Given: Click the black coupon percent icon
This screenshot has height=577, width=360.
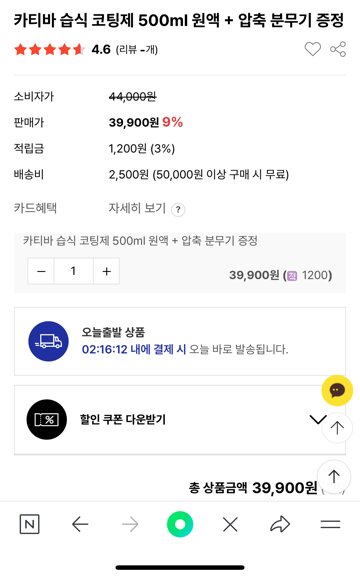Looking at the screenshot, I should pyautogui.click(x=47, y=419).
